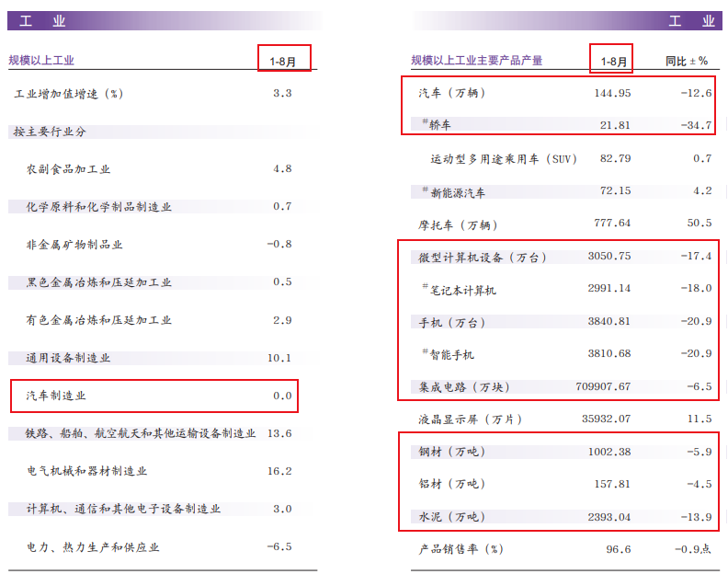
Task: Click heading 规模以上工业主要产品产量
Action: [477, 61]
